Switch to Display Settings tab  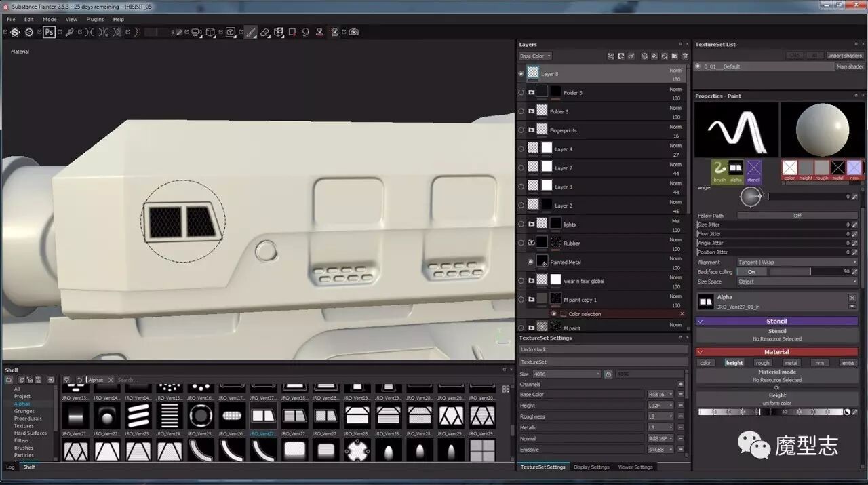pyautogui.click(x=591, y=467)
